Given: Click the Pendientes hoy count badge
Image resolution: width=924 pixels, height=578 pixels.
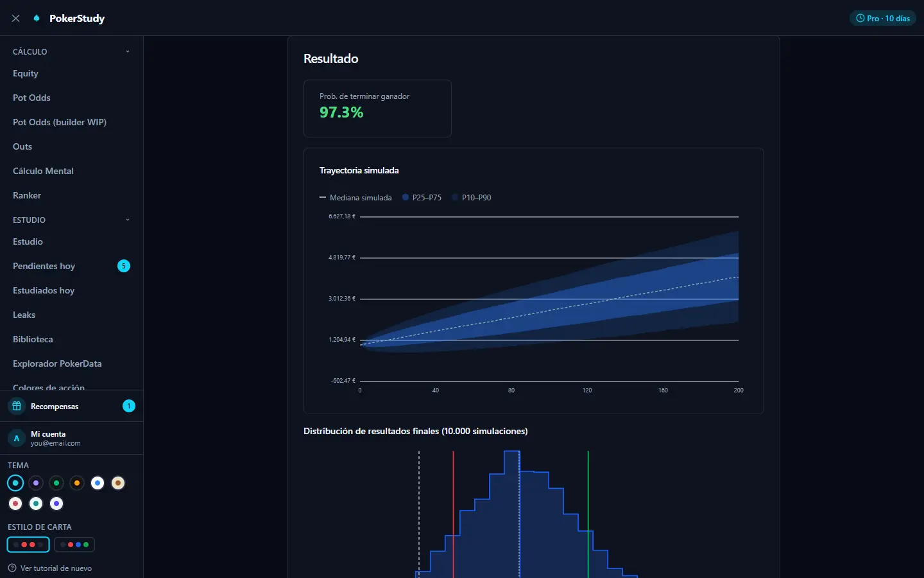Looking at the screenshot, I should click(124, 266).
